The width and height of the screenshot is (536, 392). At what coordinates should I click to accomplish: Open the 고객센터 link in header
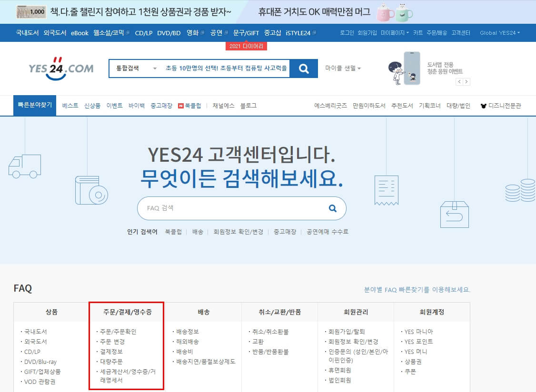coord(460,33)
